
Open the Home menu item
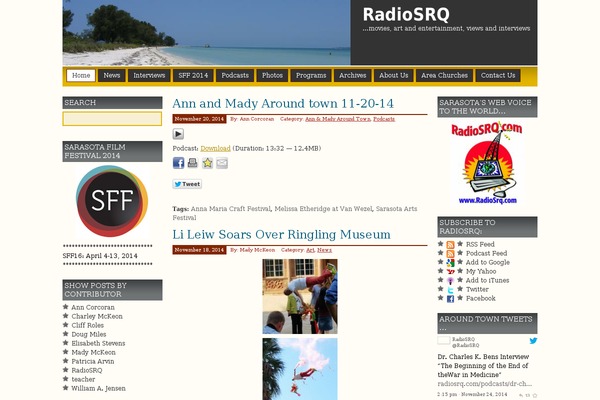pos(81,75)
